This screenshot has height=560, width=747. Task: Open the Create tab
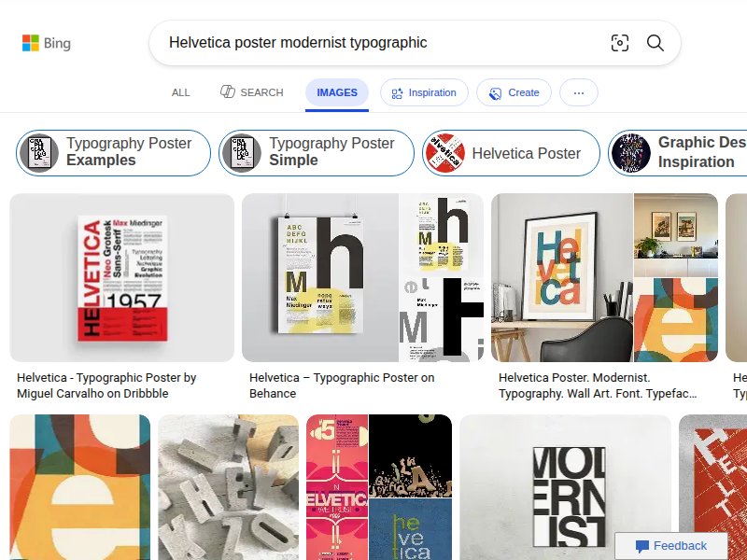(x=514, y=92)
